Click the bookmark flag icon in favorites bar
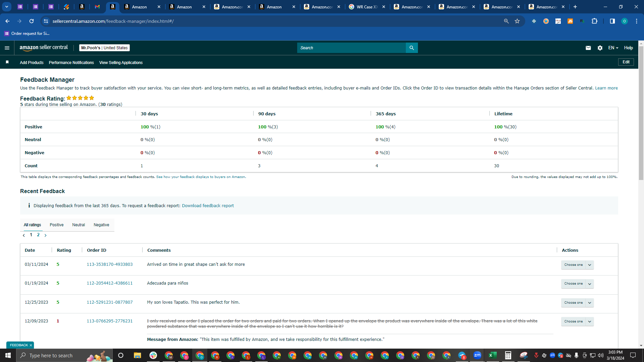This screenshot has height=362, width=644. (x=7, y=62)
